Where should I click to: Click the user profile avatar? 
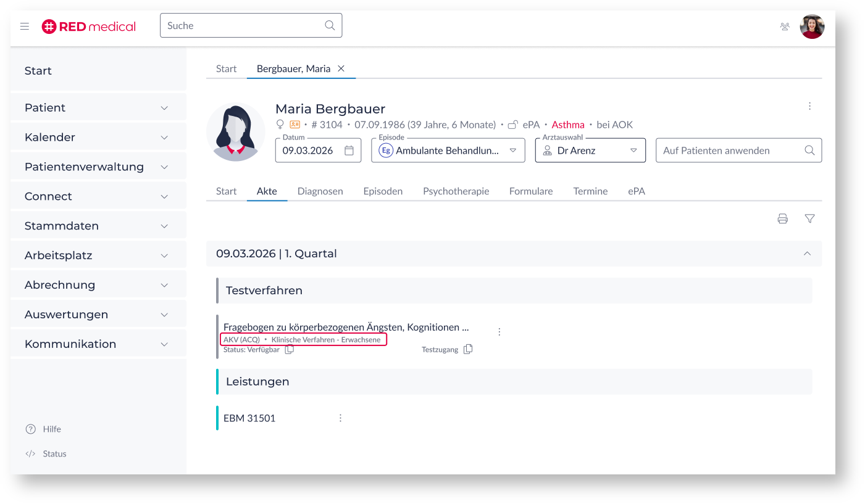tap(812, 27)
